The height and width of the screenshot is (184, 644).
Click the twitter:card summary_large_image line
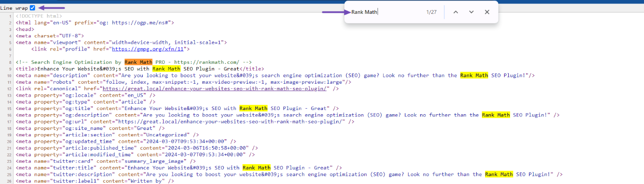pyautogui.click(x=106, y=161)
